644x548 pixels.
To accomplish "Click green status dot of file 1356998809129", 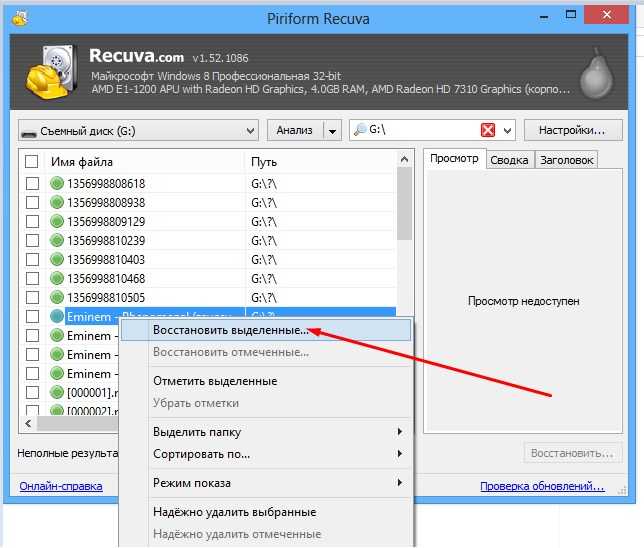I will tap(57, 221).
